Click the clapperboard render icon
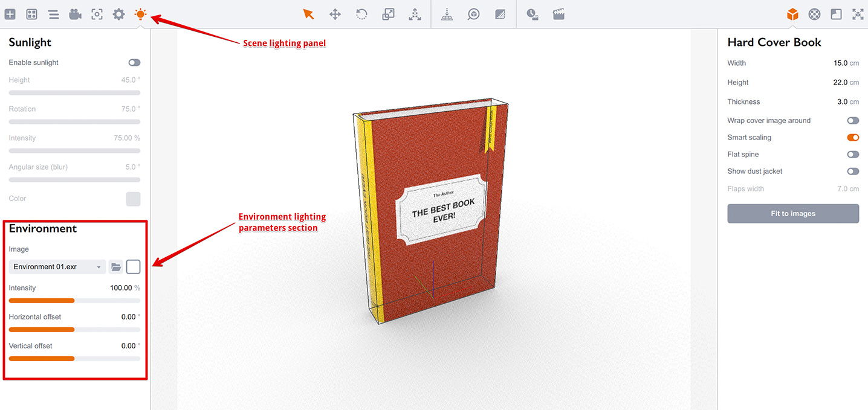This screenshot has height=410, width=868. pyautogui.click(x=559, y=14)
